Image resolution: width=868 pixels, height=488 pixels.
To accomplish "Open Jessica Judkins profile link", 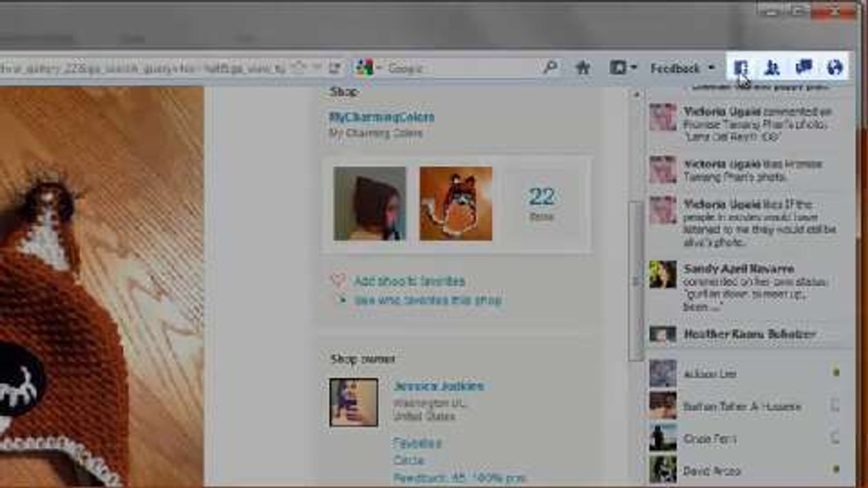I will (438, 386).
